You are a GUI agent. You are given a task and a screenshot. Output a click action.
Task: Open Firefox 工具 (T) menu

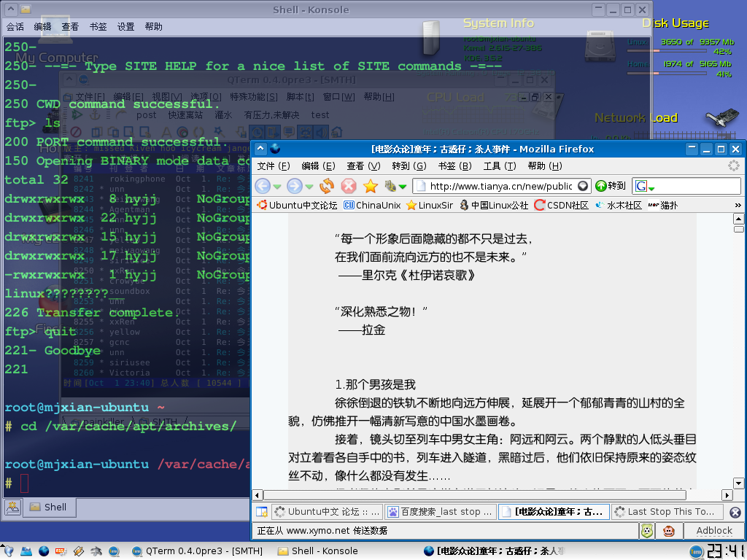tap(499, 166)
